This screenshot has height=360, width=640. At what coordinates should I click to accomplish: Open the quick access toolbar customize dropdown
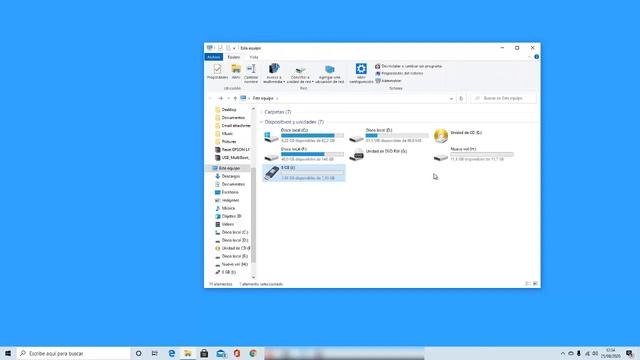tap(234, 48)
